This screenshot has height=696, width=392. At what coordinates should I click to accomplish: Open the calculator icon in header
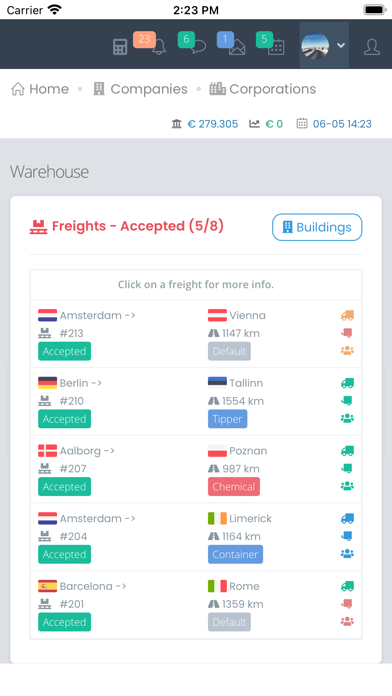120,47
